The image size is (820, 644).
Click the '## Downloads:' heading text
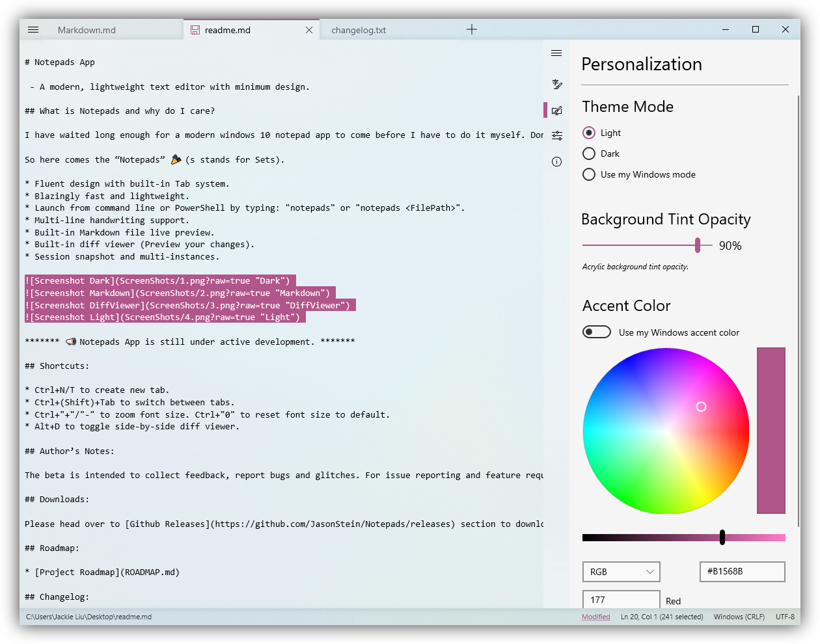click(x=57, y=500)
